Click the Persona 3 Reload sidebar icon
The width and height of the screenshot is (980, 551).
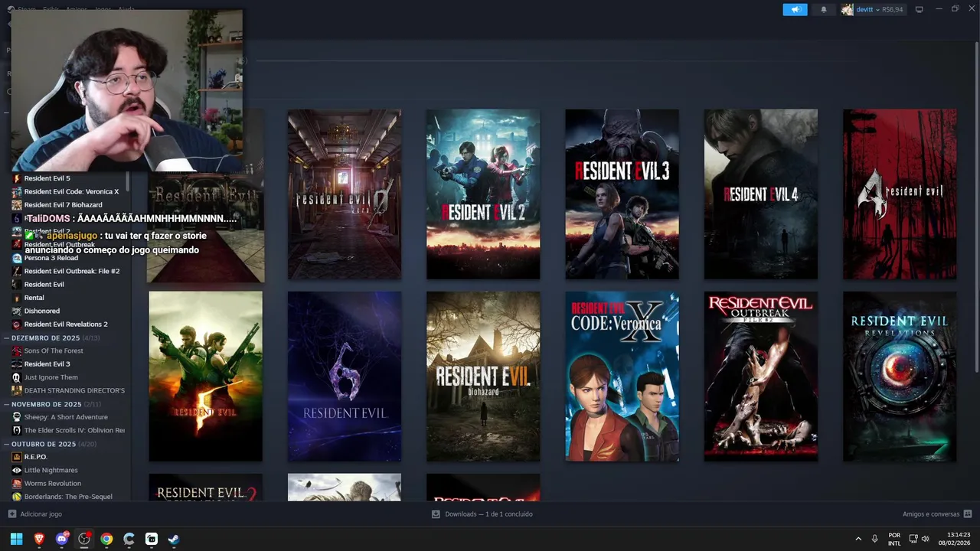click(x=17, y=258)
